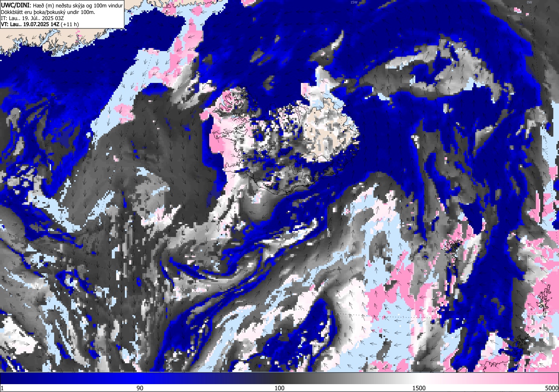Click the color scale label 1
Screen dimensions: 559x392
pyautogui.click(x=2, y=388)
